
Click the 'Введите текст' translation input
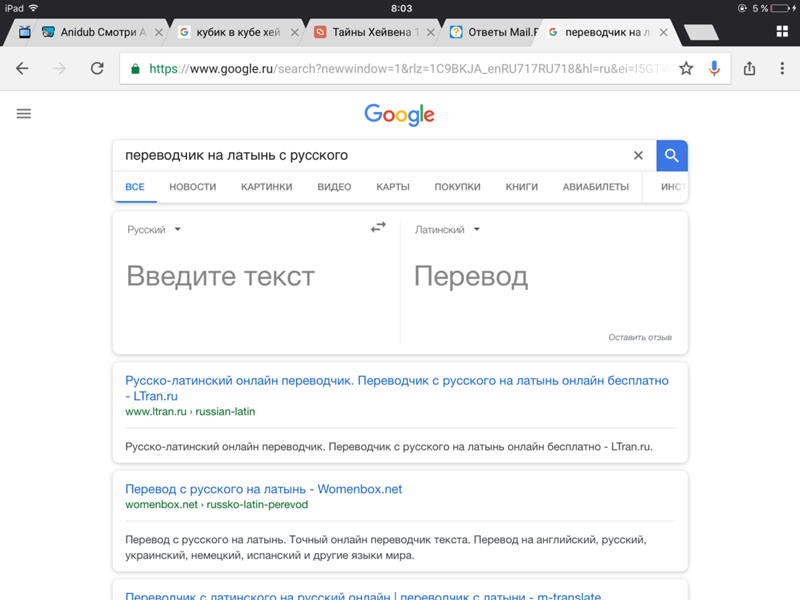(220, 276)
